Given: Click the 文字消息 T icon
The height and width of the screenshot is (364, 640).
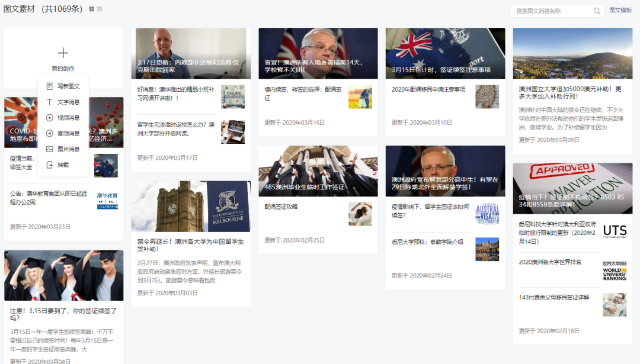Looking at the screenshot, I should pos(49,102).
